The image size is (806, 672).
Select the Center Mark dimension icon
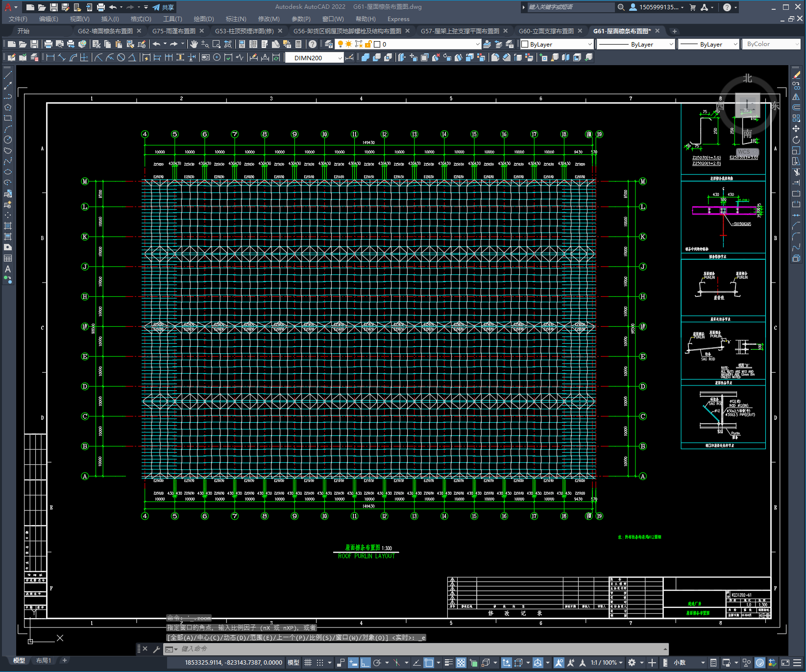[217, 57]
